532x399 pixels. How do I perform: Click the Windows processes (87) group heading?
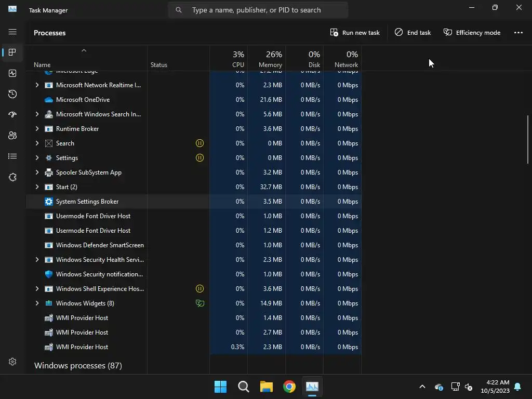(78, 366)
